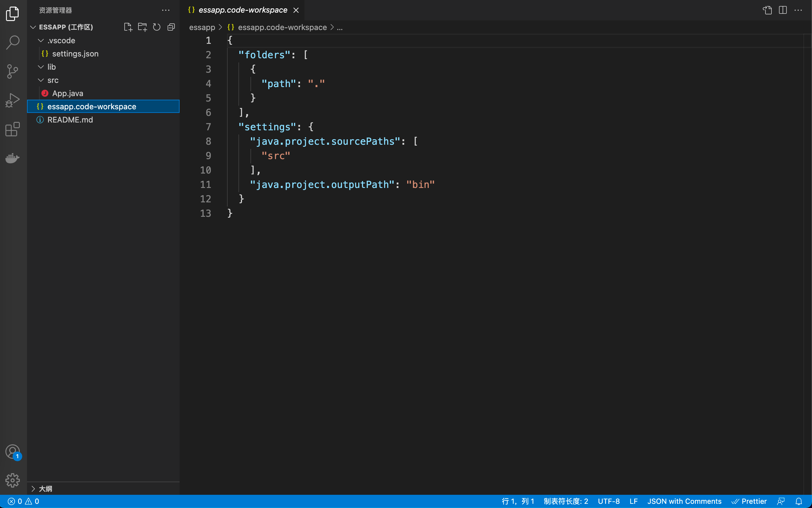
Task: Click the open changes icon in editor toolbar
Action: 767,10
